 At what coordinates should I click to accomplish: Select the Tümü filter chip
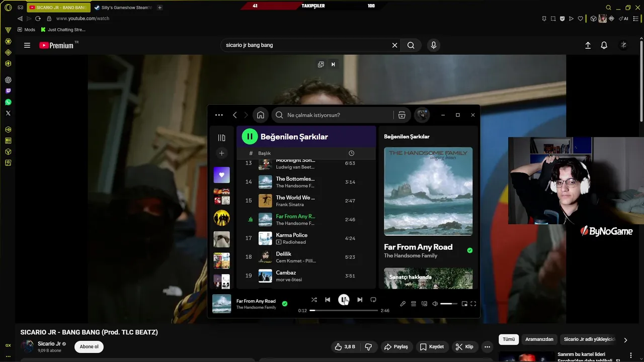(x=509, y=339)
